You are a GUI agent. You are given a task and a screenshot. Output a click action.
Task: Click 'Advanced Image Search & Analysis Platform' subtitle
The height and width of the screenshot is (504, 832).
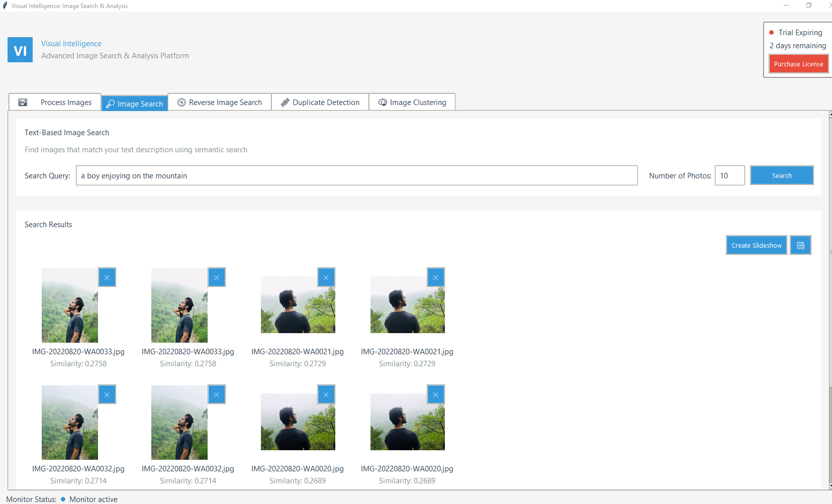(115, 56)
